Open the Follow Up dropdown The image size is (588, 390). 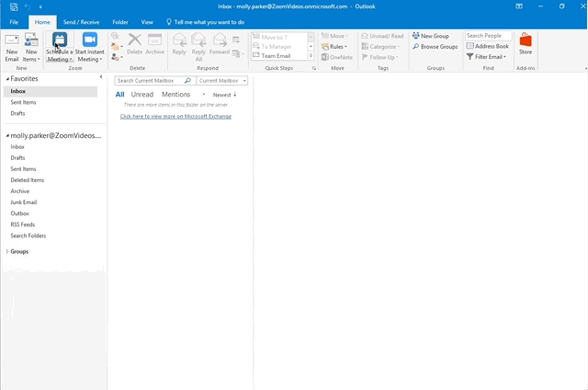click(379, 57)
